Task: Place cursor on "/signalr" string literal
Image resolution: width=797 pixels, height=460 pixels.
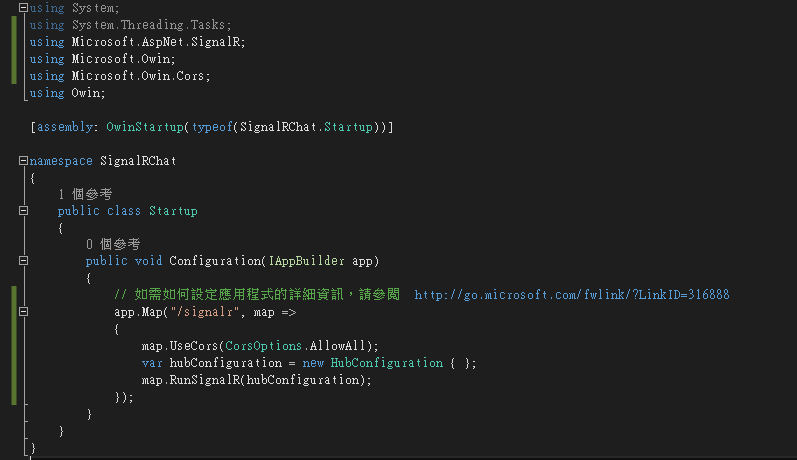Action: 204,312
